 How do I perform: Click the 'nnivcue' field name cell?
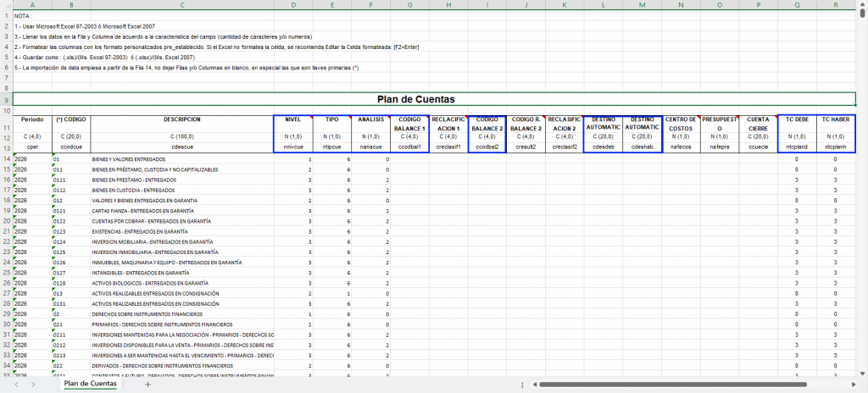tap(292, 147)
